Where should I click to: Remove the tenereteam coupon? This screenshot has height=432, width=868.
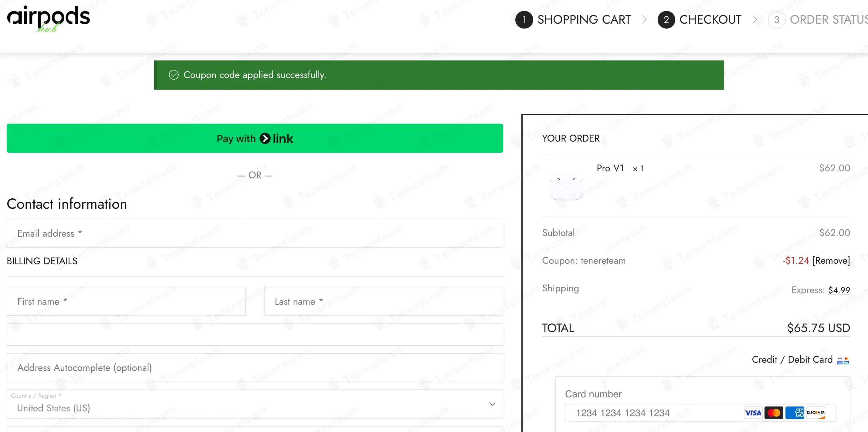831,261
